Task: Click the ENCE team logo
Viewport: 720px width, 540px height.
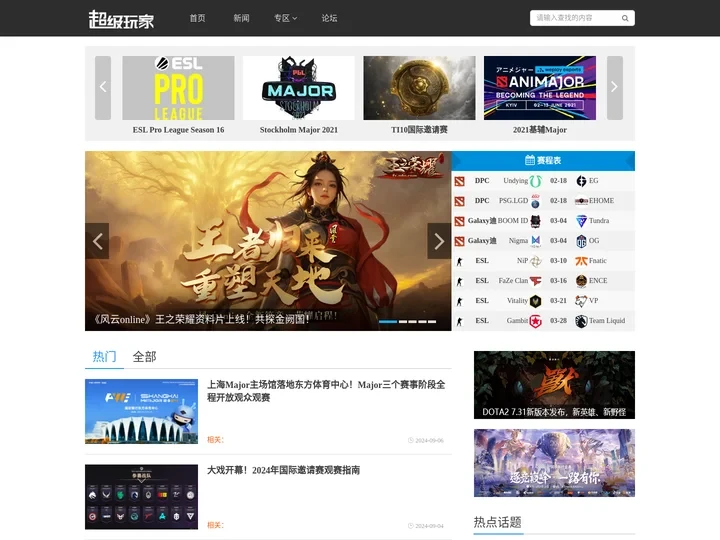Action: pos(581,281)
